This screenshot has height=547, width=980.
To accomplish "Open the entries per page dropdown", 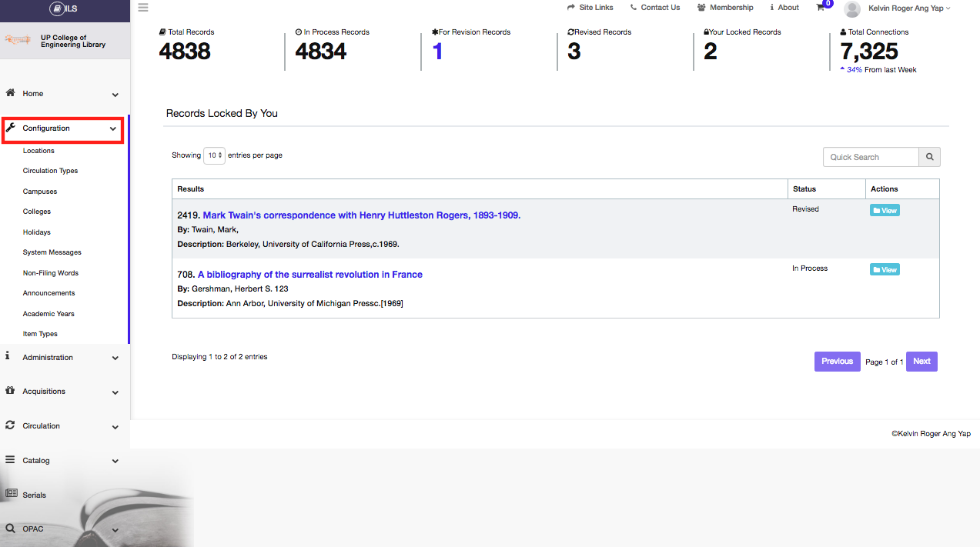I will pyautogui.click(x=214, y=155).
